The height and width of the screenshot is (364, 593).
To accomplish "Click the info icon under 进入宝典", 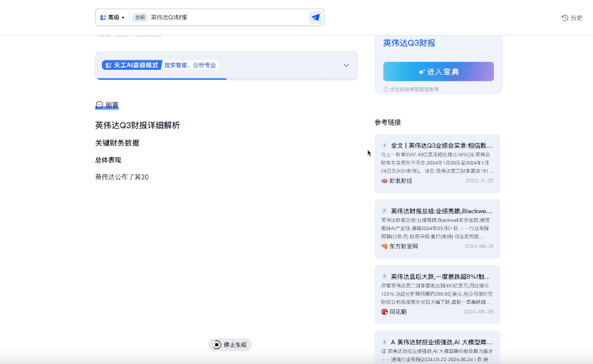I will [x=386, y=90].
